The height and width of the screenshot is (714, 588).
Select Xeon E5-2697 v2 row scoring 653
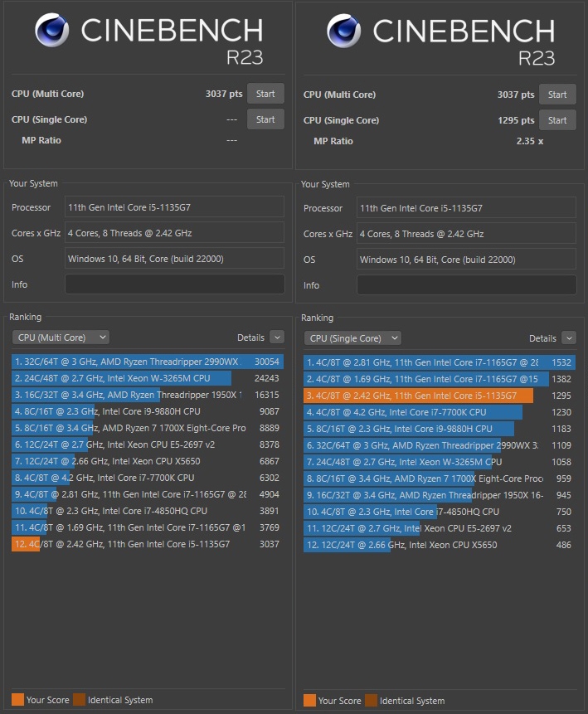pyautogui.click(x=440, y=529)
